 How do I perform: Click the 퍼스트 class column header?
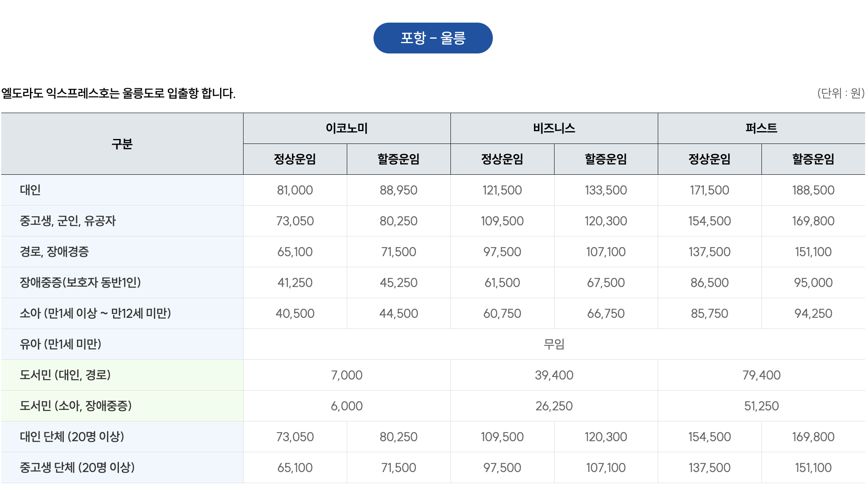(762, 127)
